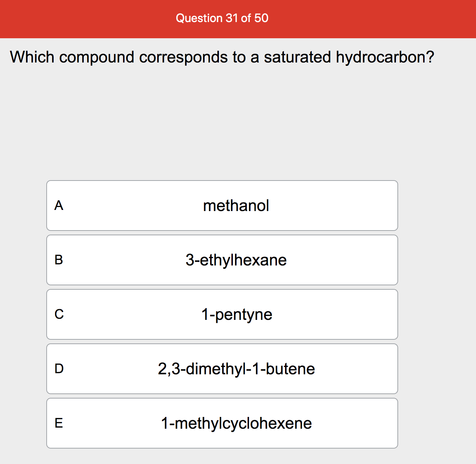
Task: Click the Question 31 of 50 header
Action: tap(222, 18)
